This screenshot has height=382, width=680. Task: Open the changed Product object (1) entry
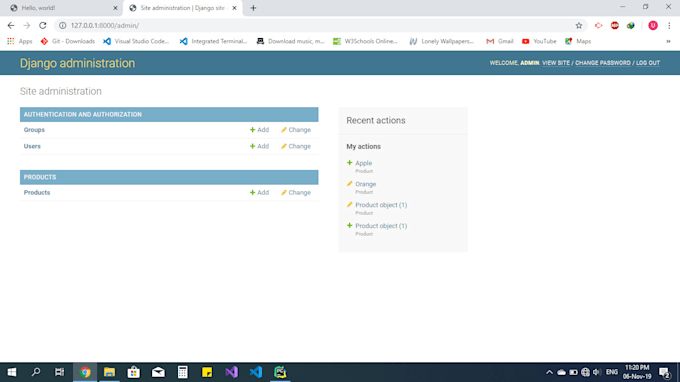click(x=381, y=205)
